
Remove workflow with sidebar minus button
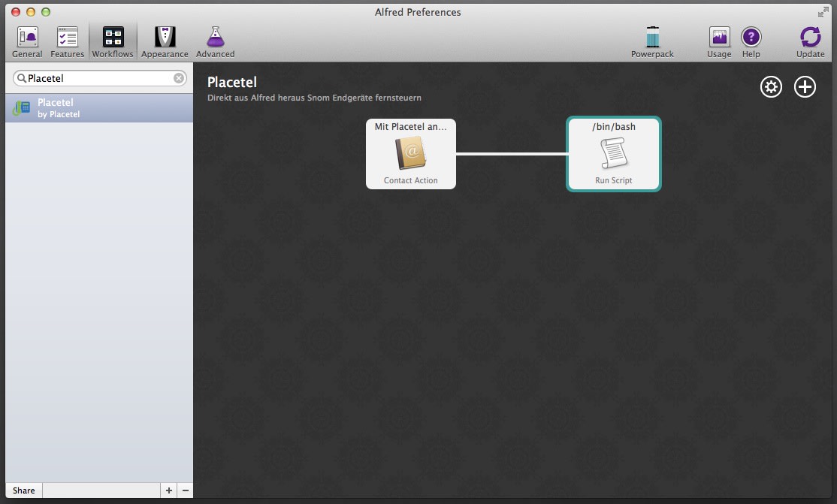(186, 490)
